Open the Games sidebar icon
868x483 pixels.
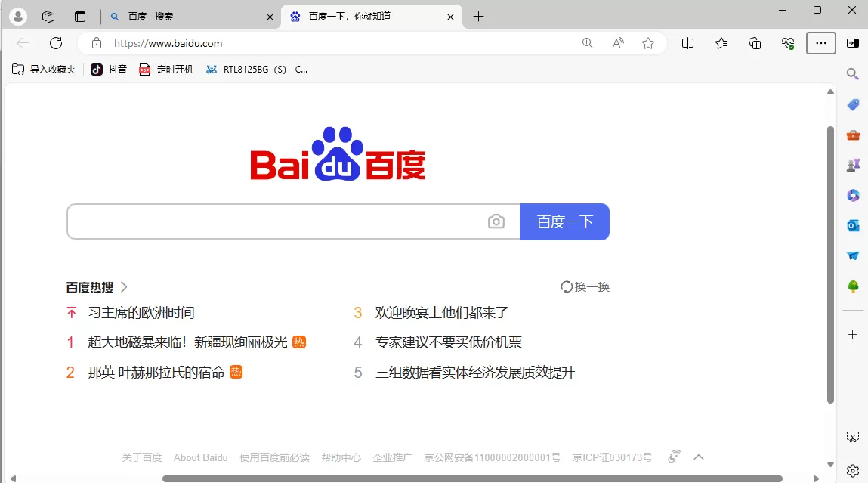[852, 165]
